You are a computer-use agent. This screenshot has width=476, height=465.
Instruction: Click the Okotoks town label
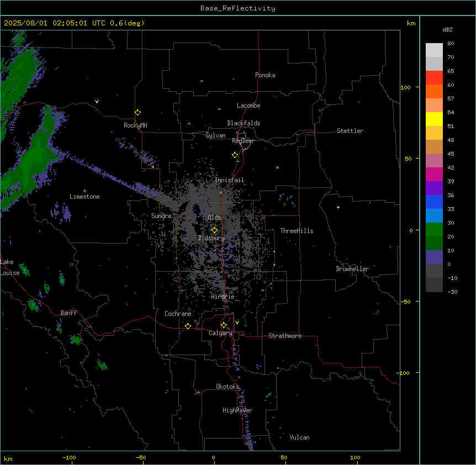click(228, 387)
